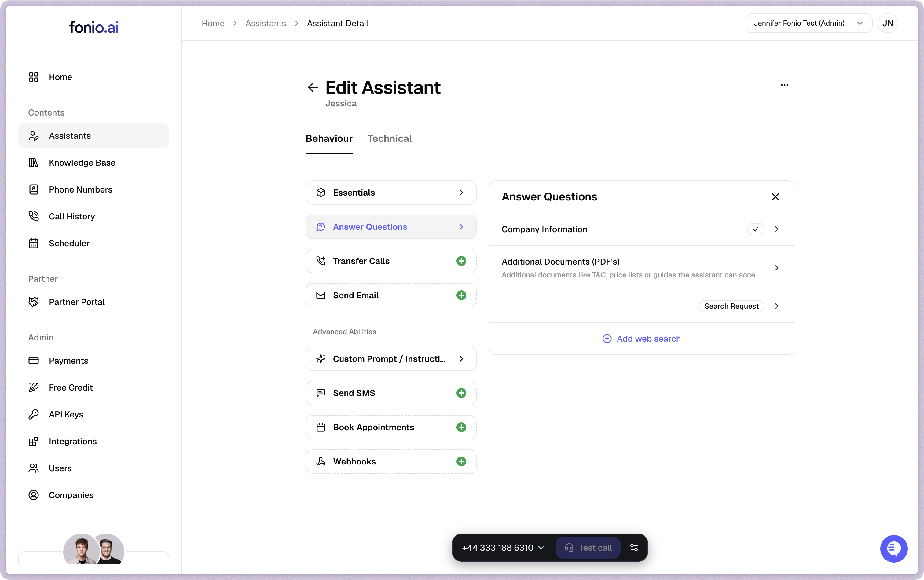Expand Additional Documents (PDF's) row
This screenshot has height=580, width=924.
point(776,268)
